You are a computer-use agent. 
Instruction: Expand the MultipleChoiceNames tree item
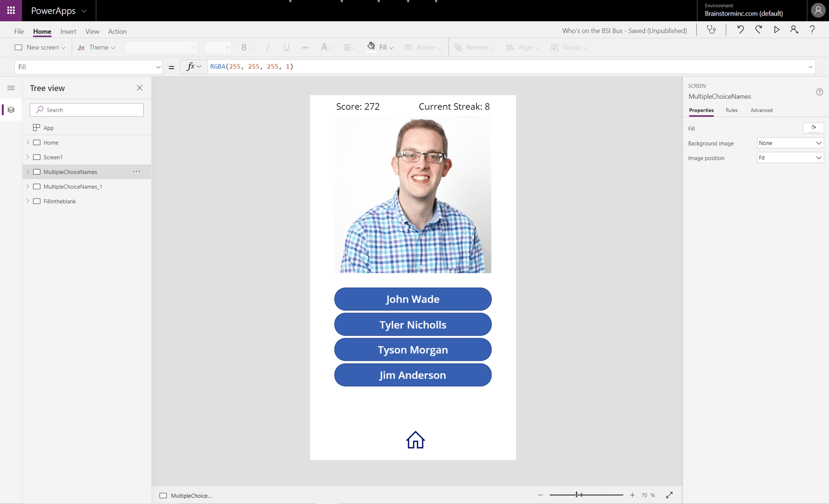[28, 172]
